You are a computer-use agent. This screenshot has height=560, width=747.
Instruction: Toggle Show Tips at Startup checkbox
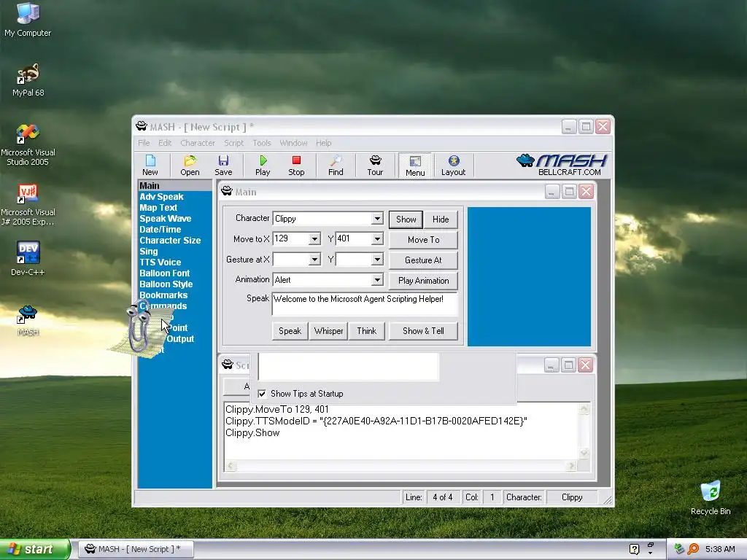point(262,394)
